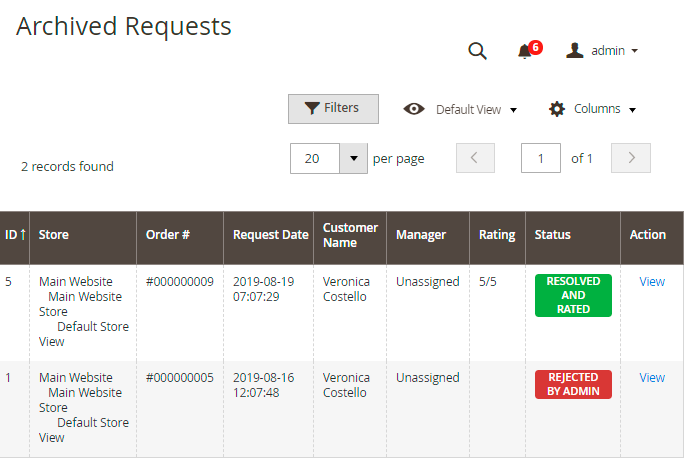
Task: Go to next page arrow
Action: pos(631,158)
